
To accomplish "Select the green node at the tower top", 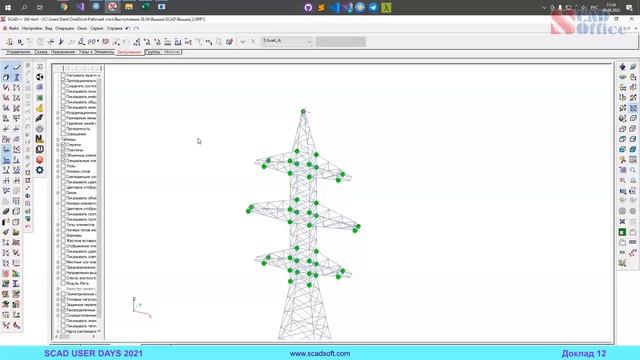I will [x=303, y=111].
